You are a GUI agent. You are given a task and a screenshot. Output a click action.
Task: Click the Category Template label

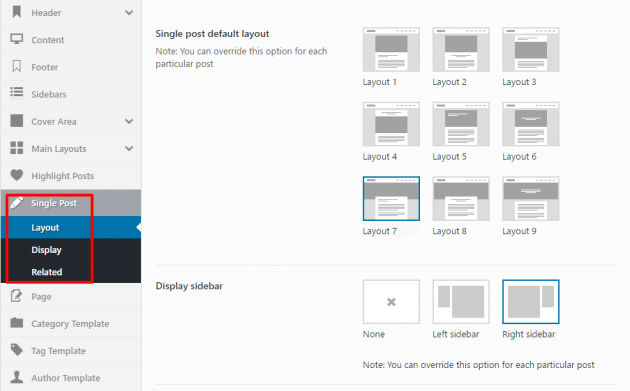click(70, 323)
